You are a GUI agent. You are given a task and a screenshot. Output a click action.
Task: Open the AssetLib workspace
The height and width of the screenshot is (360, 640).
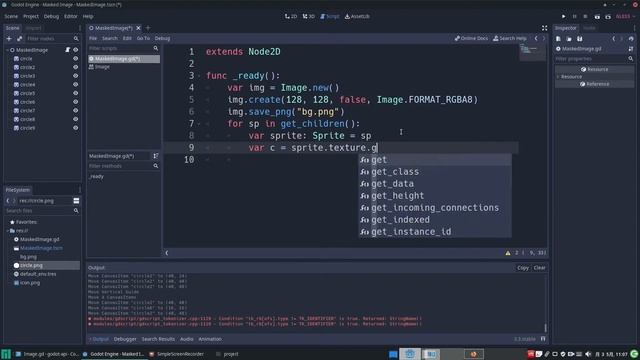pyautogui.click(x=357, y=17)
